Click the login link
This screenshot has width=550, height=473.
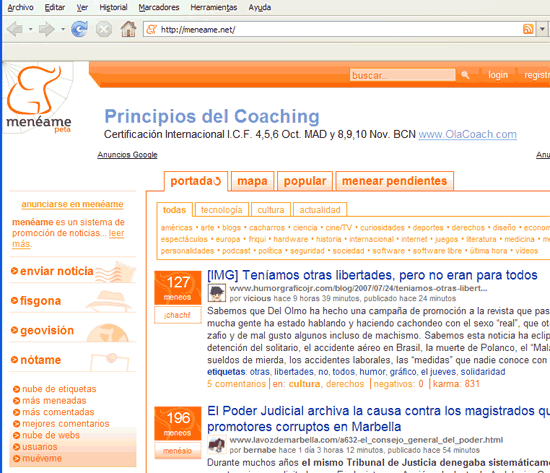coord(498,75)
